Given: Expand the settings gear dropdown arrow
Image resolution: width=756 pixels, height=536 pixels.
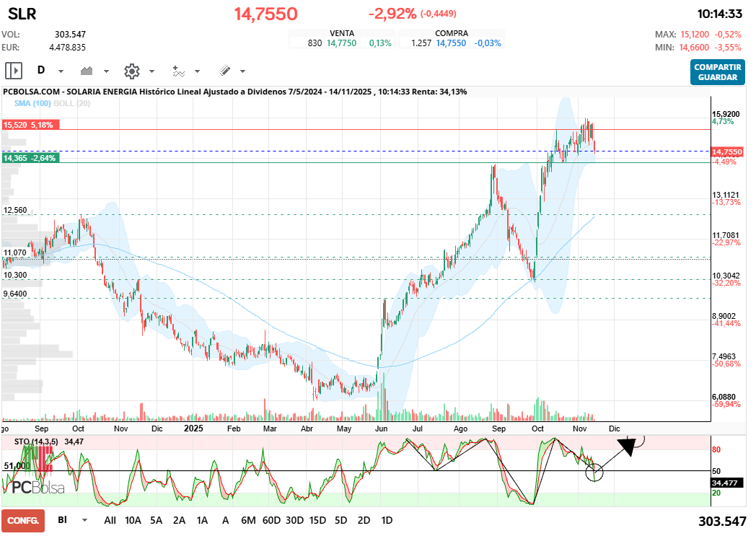Looking at the screenshot, I should (151, 71).
